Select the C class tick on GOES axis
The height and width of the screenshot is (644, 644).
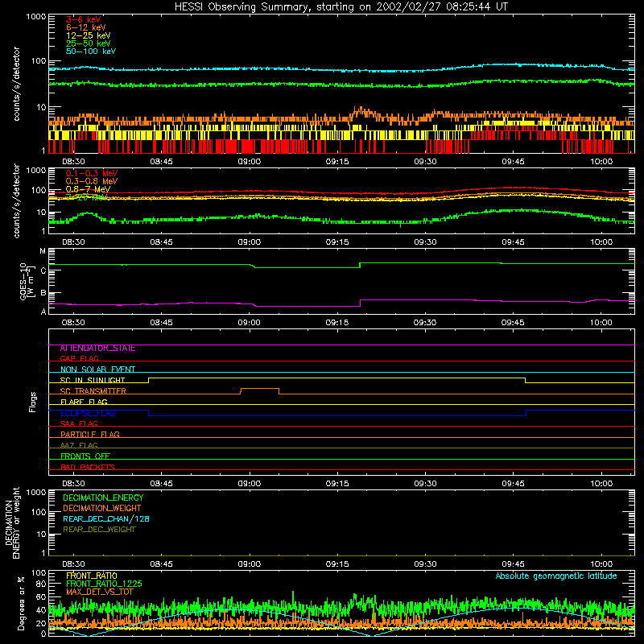point(43,270)
